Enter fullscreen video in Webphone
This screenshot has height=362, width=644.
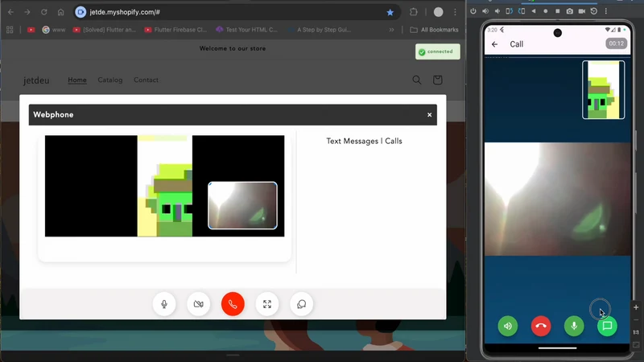click(267, 304)
